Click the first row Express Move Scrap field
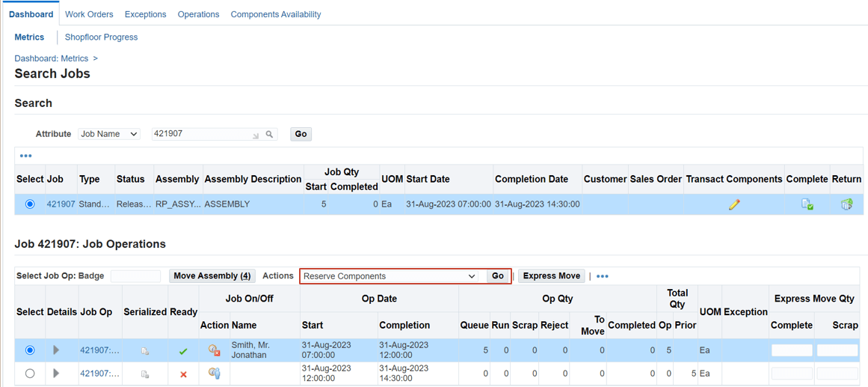Screen dimensions: 868x387 [837, 350]
